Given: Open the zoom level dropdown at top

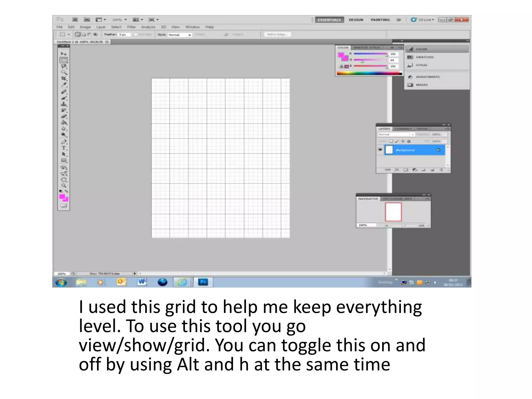Looking at the screenshot, I should tap(125, 20).
